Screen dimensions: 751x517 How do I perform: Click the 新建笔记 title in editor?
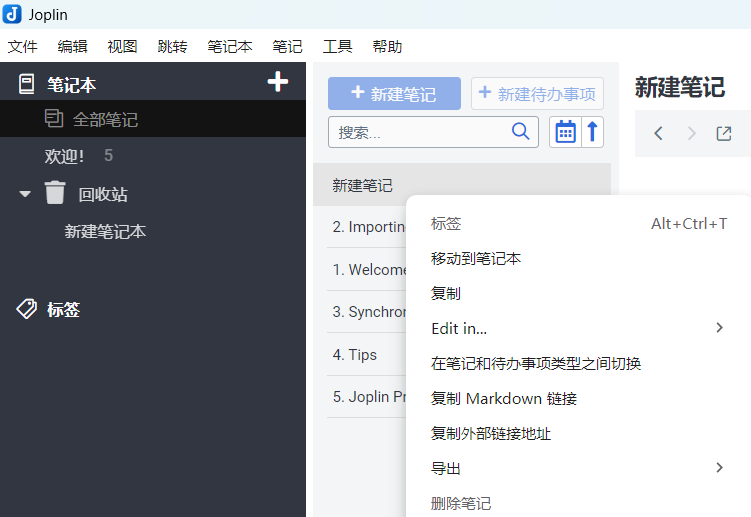click(x=679, y=87)
